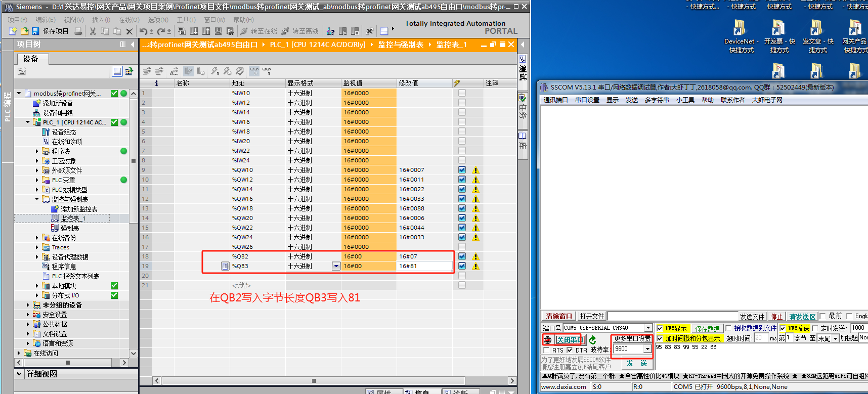This screenshot has height=394, width=868.
Task: Click project tree overview table view icon
Action: click(x=117, y=71)
